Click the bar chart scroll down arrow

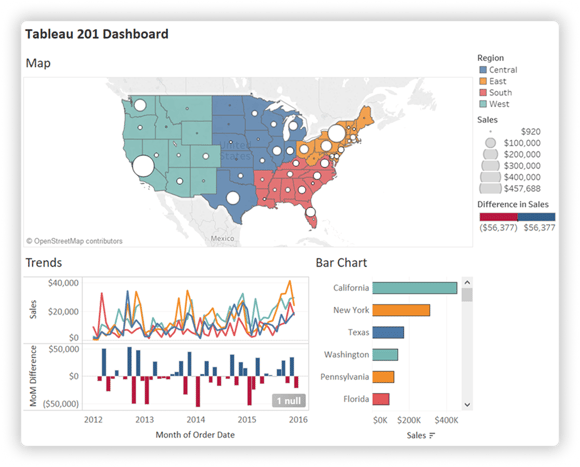pyautogui.click(x=467, y=405)
